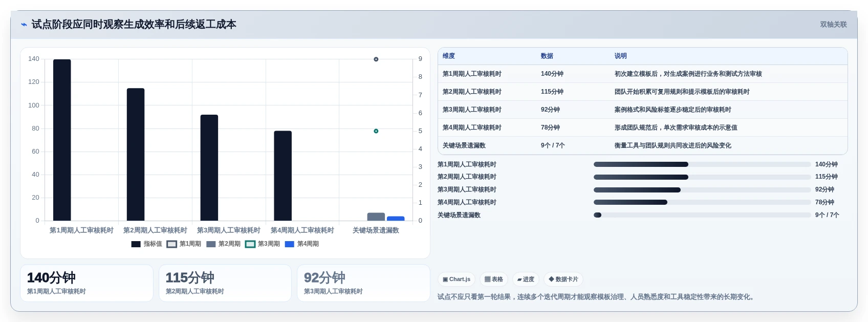Click the 第2周期人工审核耗时 progress bar
868x322 pixels.
pyautogui.click(x=702, y=177)
